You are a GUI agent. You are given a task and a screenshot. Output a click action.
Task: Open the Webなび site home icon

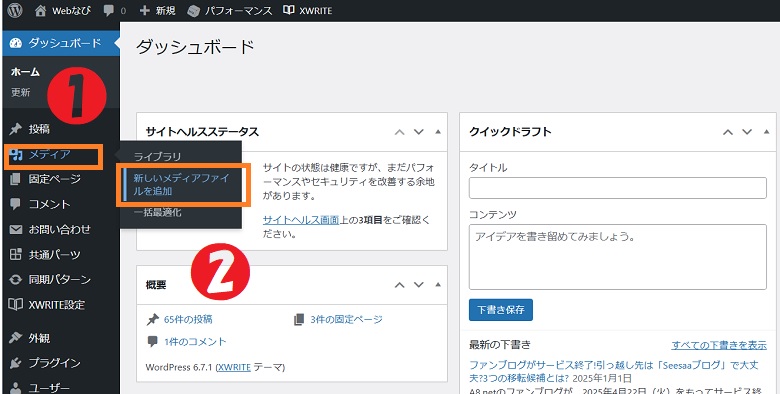[x=41, y=10]
